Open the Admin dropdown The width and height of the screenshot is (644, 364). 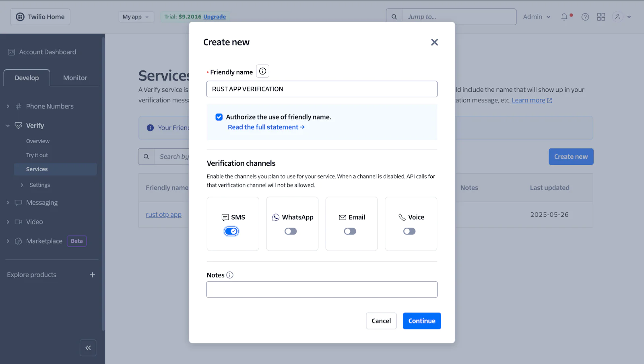536,16
